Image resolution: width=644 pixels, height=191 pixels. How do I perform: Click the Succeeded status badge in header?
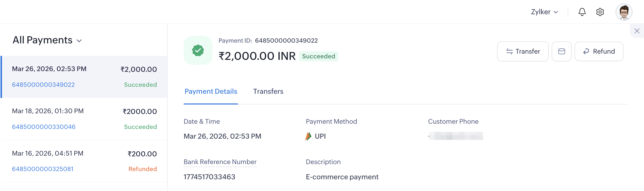click(x=319, y=57)
